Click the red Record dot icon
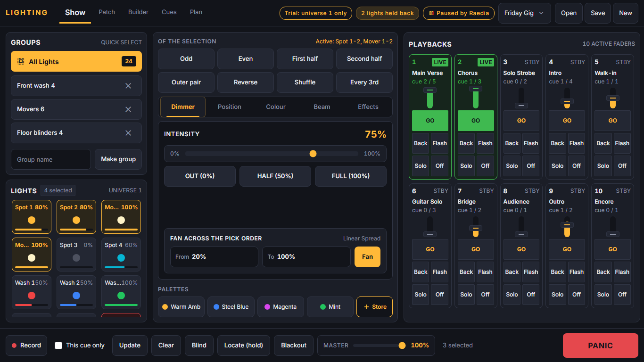This screenshot has height=362, width=644. click(x=14, y=346)
